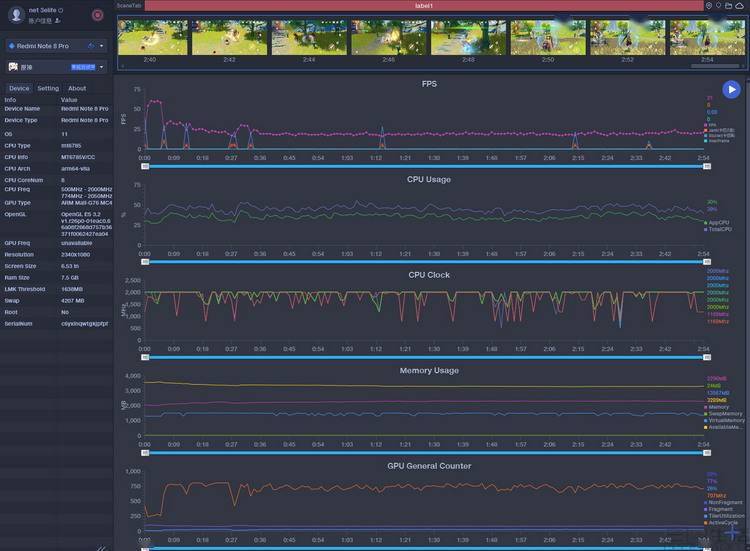Toggle the AppCPU legend series
750x551 pixels.
point(717,223)
